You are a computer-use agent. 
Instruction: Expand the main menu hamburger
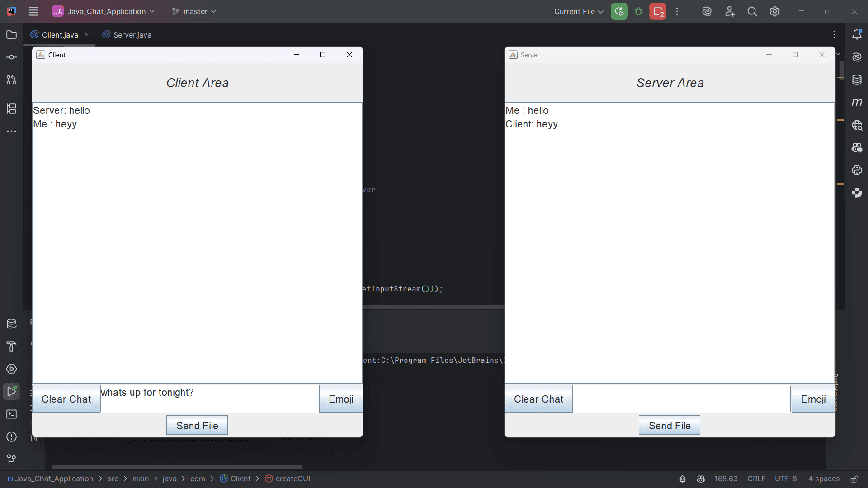(x=33, y=11)
